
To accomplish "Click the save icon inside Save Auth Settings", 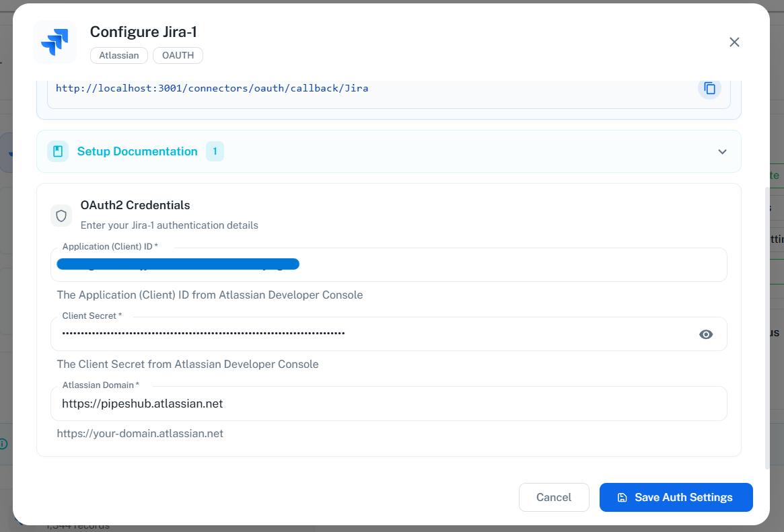I will [x=622, y=497].
